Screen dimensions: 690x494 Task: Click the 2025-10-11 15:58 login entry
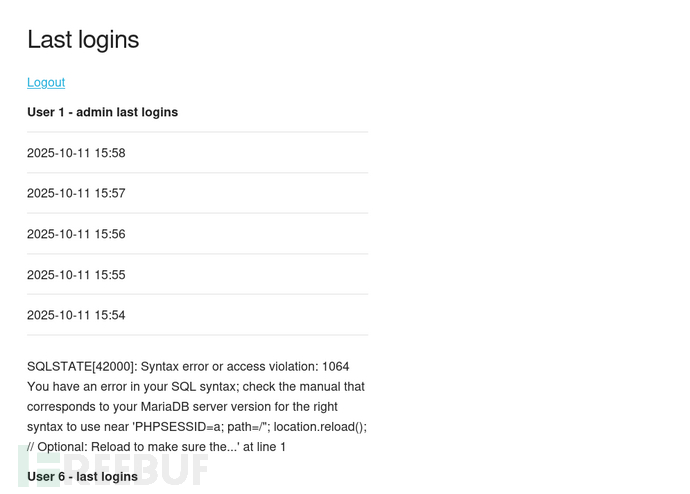[x=76, y=153]
